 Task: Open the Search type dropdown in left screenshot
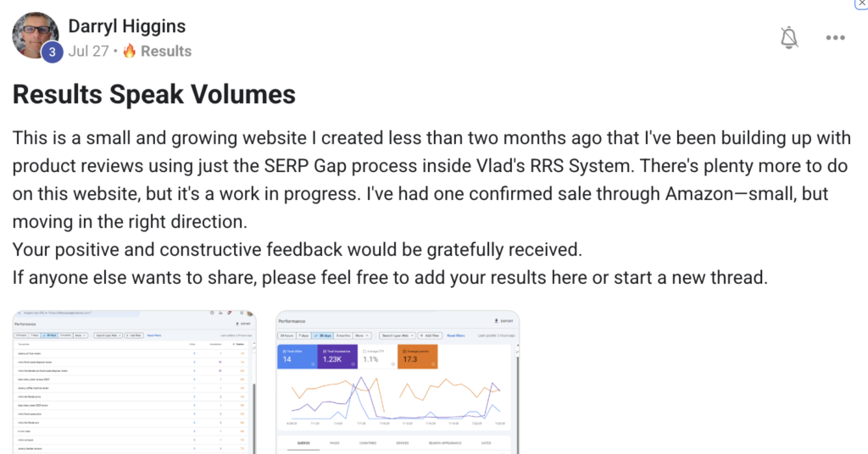(108, 335)
